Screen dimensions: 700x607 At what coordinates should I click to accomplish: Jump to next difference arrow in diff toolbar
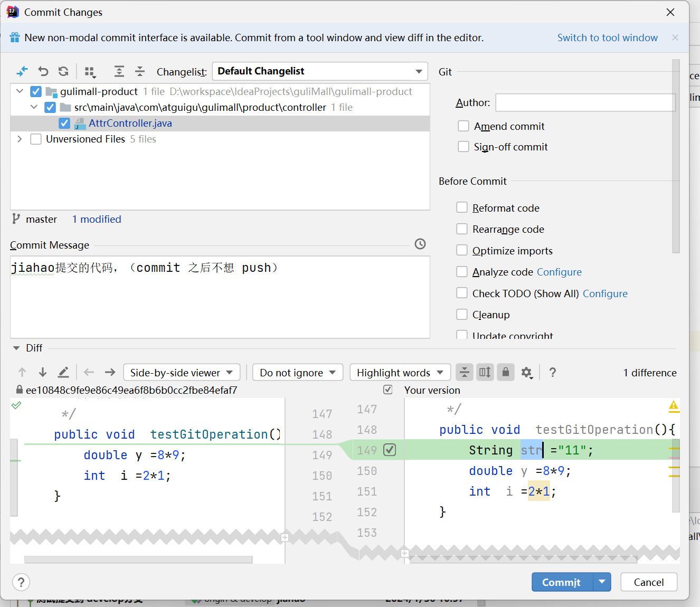pos(43,372)
